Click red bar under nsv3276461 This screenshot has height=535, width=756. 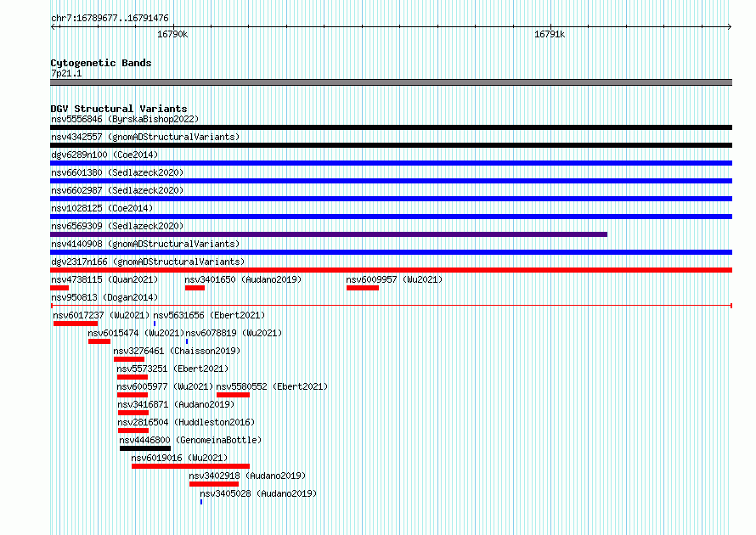pos(129,359)
